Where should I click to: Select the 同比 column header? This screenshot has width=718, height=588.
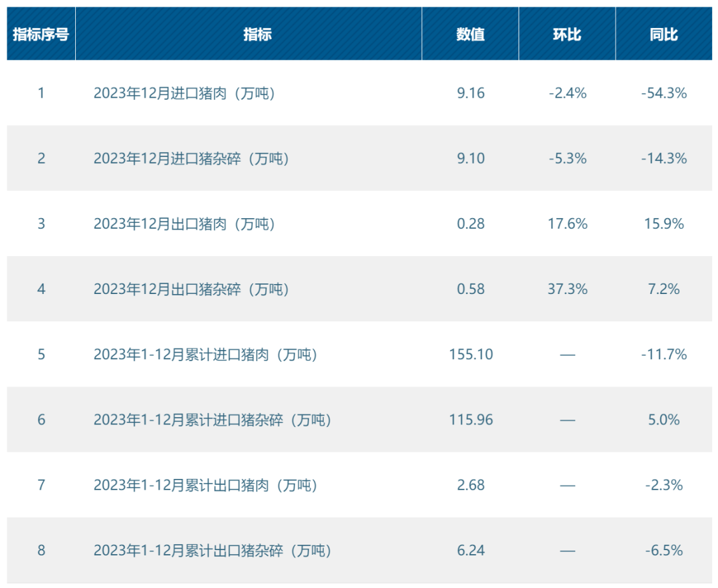pos(664,34)
